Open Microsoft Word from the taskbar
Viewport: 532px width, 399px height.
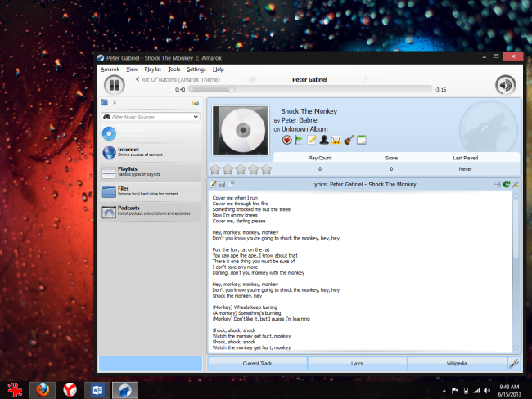click(x=97, y=390)
